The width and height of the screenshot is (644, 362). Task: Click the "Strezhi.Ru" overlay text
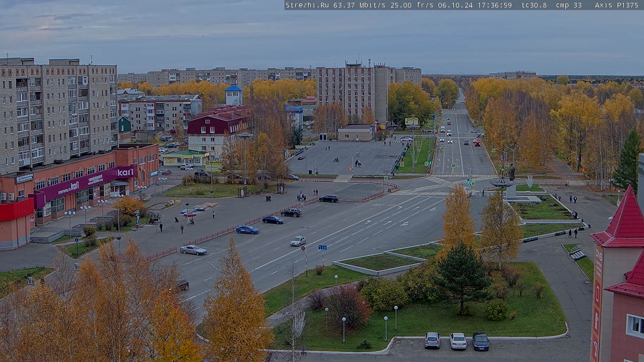307,5
